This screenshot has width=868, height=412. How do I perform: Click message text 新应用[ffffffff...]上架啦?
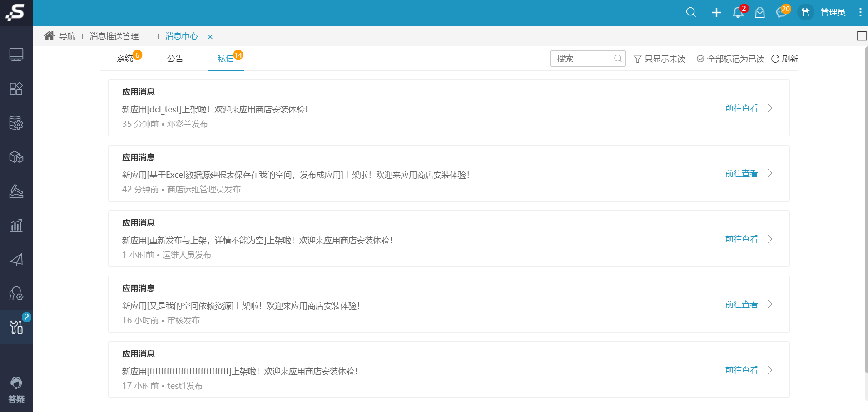coord(240,372)
